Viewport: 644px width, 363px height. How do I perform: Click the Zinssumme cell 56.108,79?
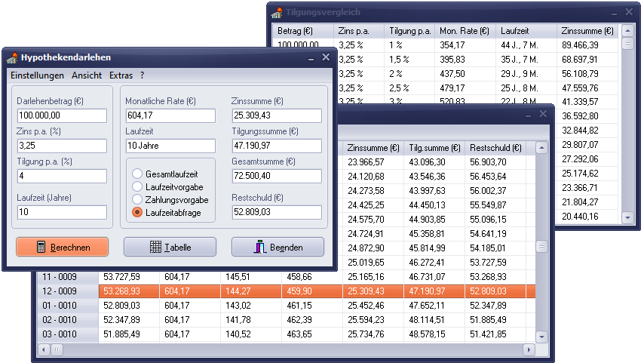pyautogui.click(x=587, y=74)
